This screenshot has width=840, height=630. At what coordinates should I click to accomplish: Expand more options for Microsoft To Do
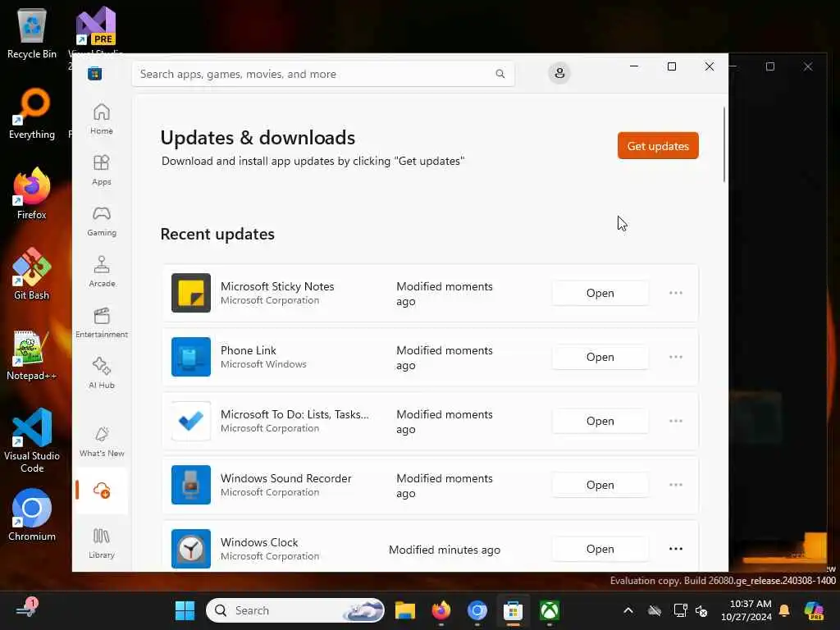point(676,421)
